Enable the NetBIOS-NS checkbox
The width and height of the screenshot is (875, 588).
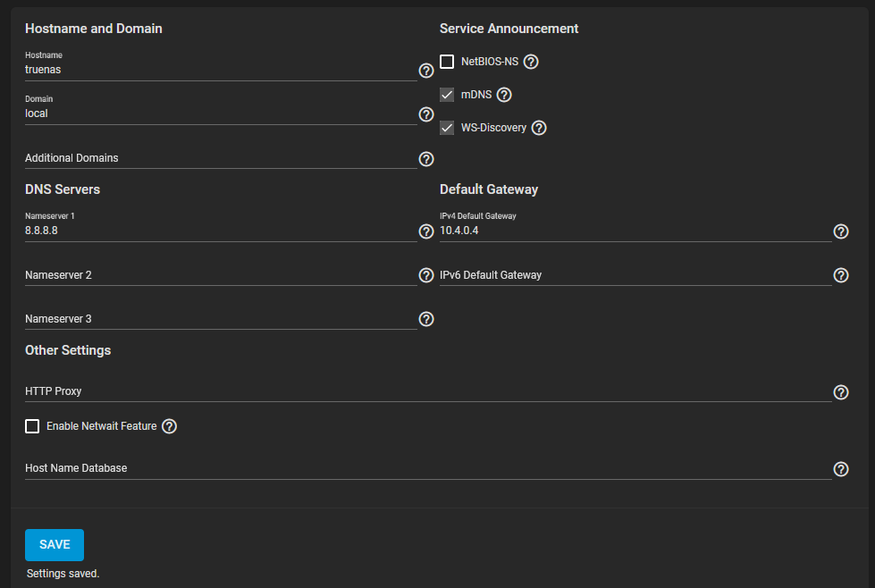point(447,62)
